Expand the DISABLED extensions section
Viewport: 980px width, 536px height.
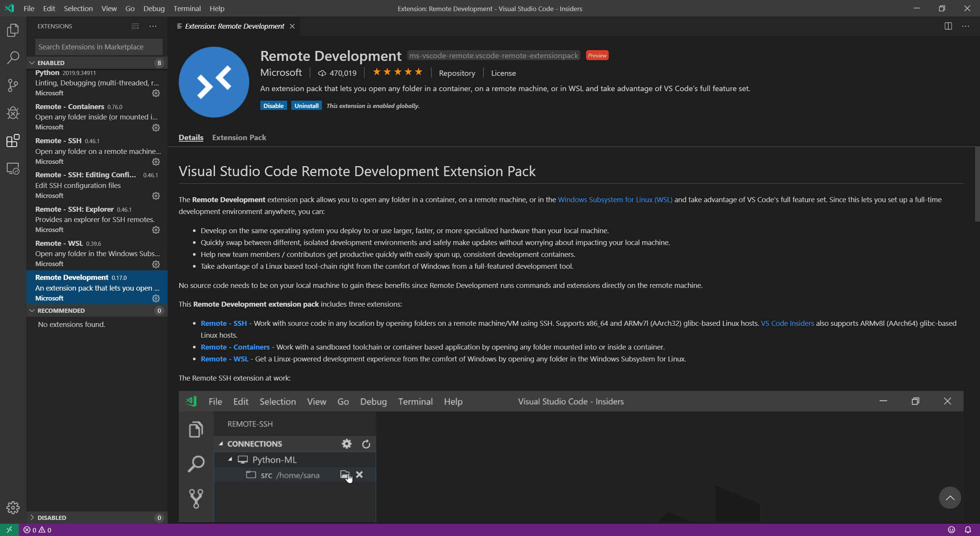point(32,517)
